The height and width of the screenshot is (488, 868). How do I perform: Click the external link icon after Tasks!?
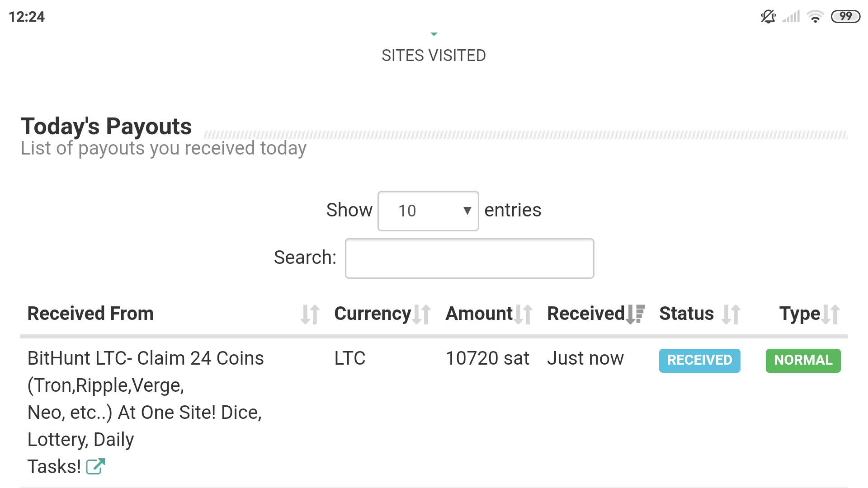95,466
